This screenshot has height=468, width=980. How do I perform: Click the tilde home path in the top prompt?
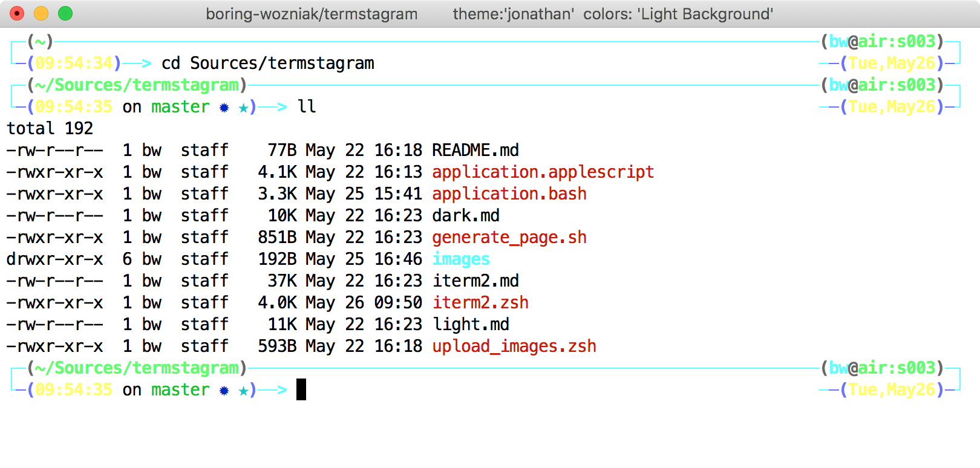click(x=41, y=42)
